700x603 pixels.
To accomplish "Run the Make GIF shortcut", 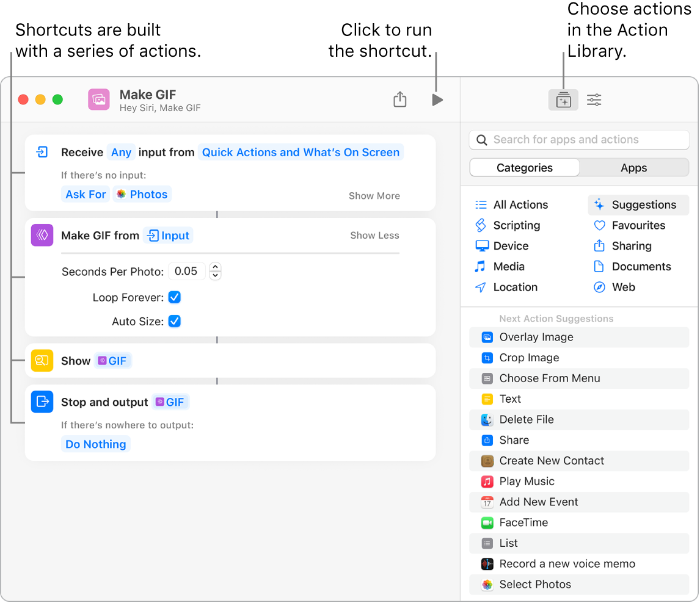I will coord(437,99).
